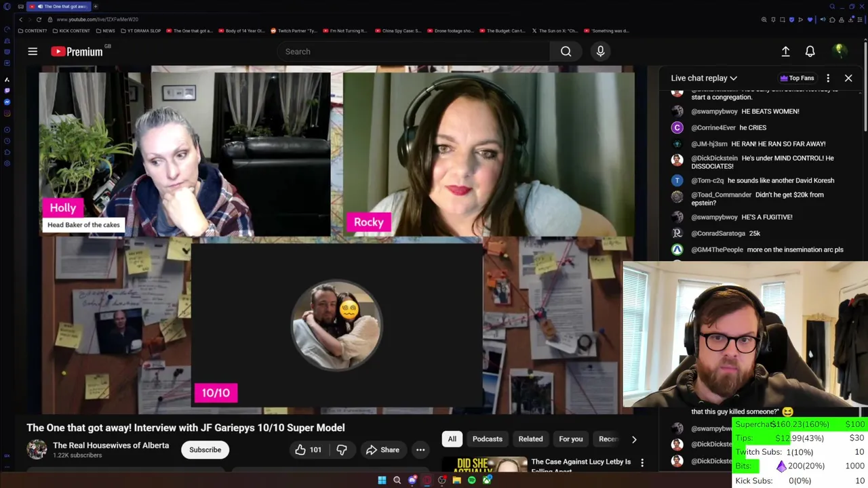Start voice search with the microphone
The height and width of the screenshot is (488, 868).
point(600,52)
